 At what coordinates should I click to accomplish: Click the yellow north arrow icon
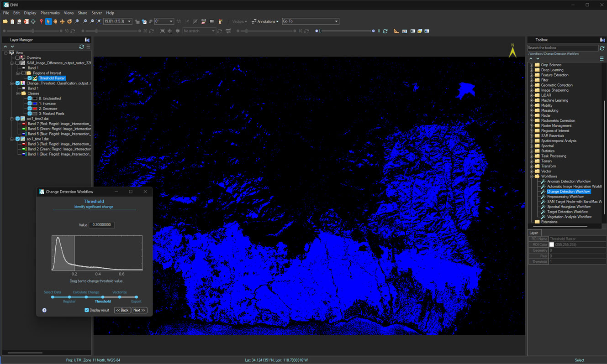512,51
